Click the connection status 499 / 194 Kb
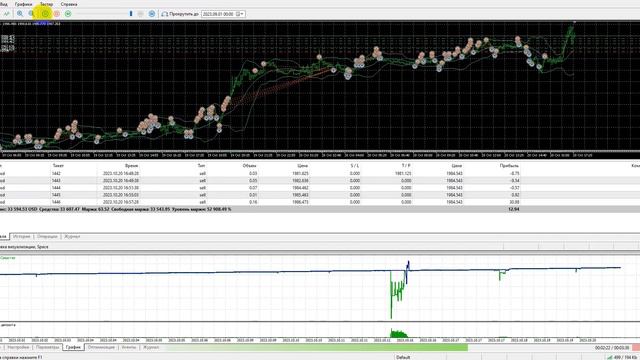The image size is (640, 360). 621,357
